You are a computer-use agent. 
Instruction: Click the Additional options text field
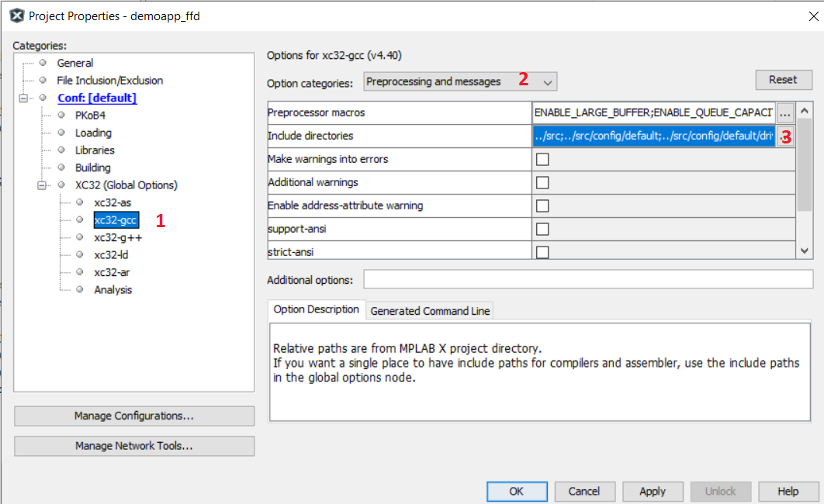587,279
